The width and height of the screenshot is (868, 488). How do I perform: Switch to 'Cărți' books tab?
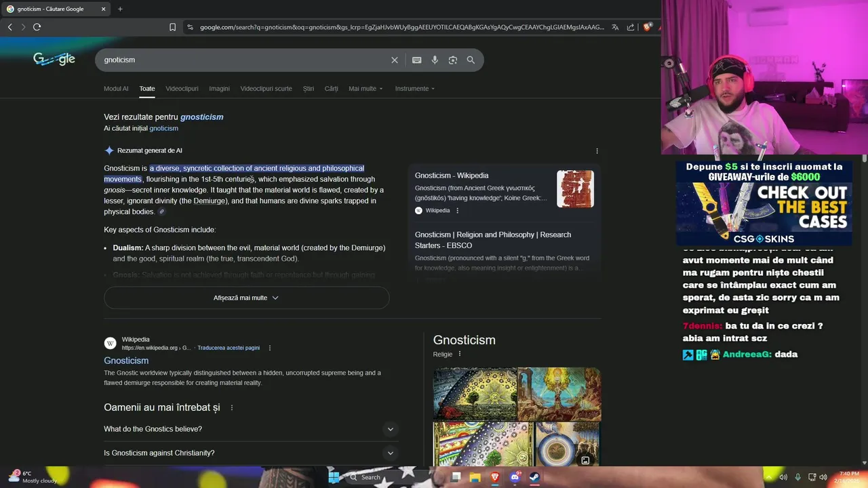(x=331, y=89)
